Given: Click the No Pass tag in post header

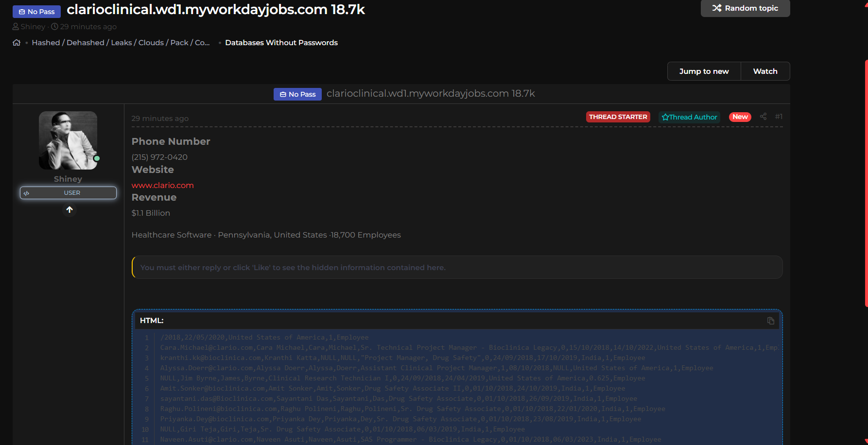Looking at the screenshot, I should [297, 94].
